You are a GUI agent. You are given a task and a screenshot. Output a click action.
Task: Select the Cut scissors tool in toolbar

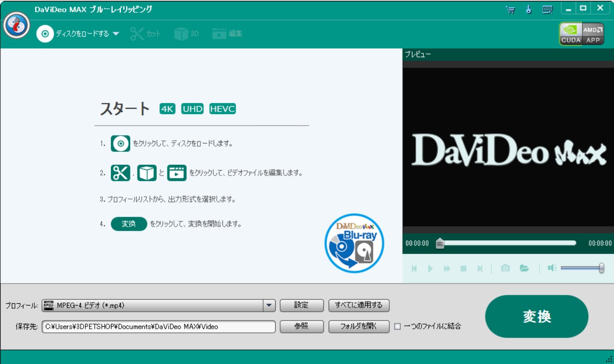145,33
